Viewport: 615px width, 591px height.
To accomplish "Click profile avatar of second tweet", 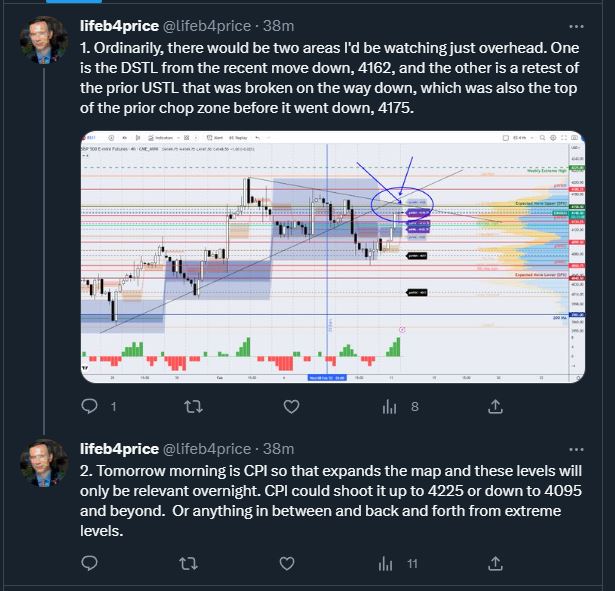I will (44, 463).
